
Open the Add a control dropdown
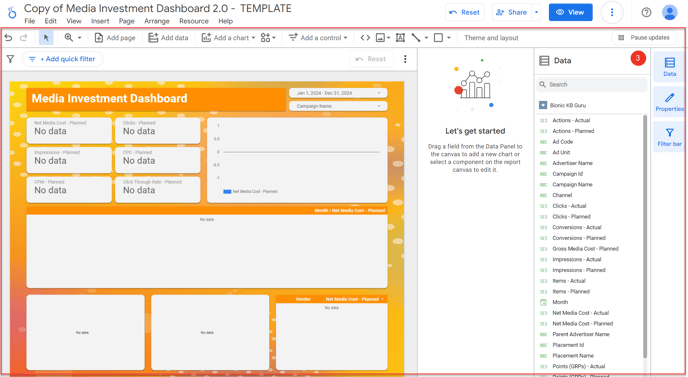318,38
